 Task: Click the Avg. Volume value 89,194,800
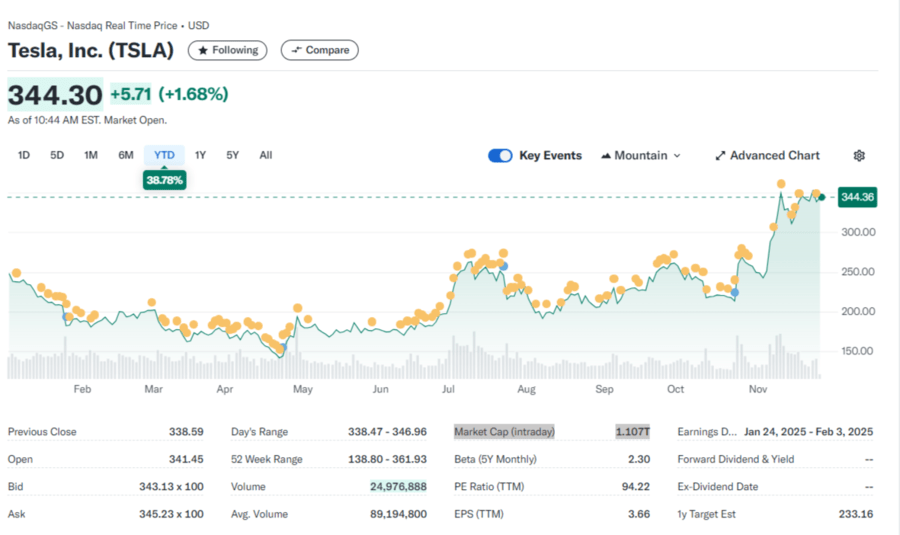click(398, 514)
